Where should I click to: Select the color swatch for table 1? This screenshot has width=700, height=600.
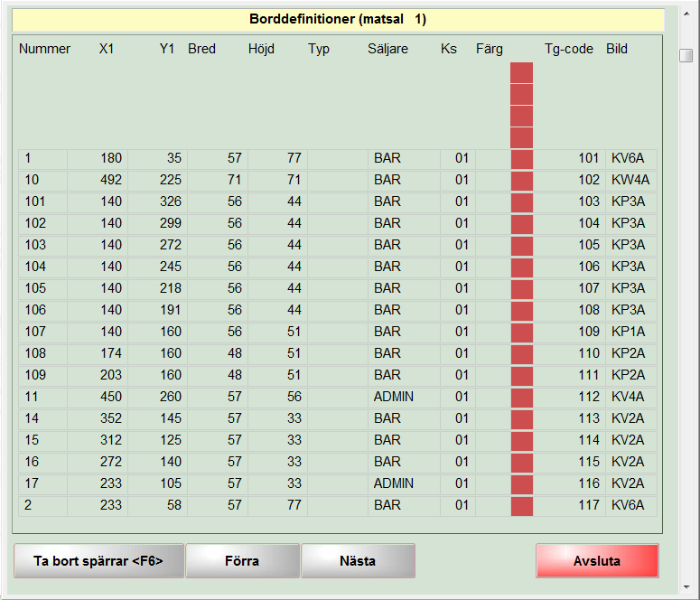pos(522,159)
